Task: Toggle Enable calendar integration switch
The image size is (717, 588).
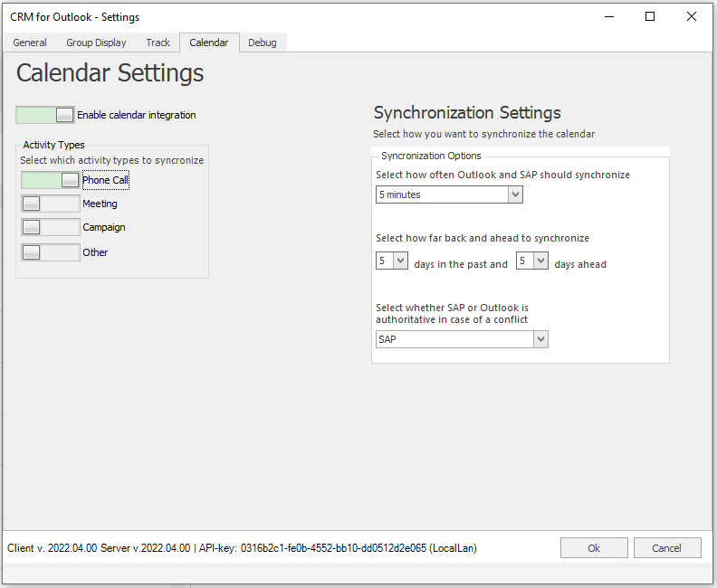Action: point(45,115)
